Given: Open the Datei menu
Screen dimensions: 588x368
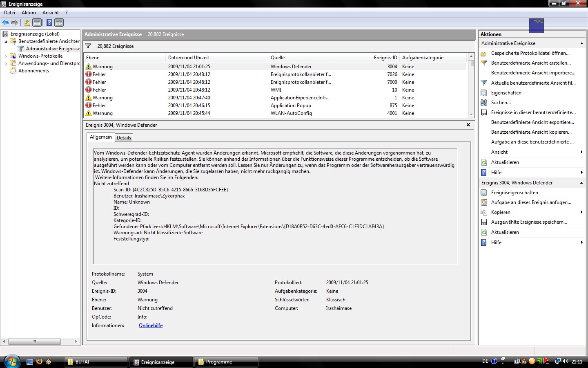Looking at the screenshot, I should point(9,13).
